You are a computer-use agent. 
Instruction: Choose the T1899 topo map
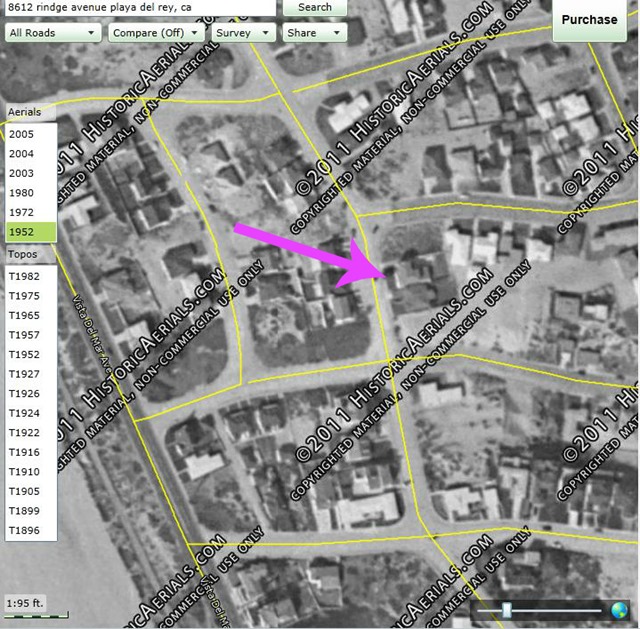tap(31, 511)
